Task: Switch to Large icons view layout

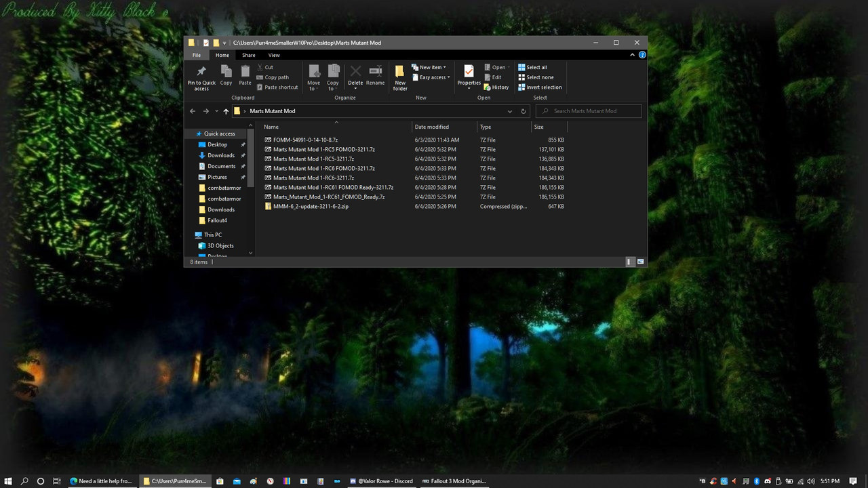Action: [640, 262]
